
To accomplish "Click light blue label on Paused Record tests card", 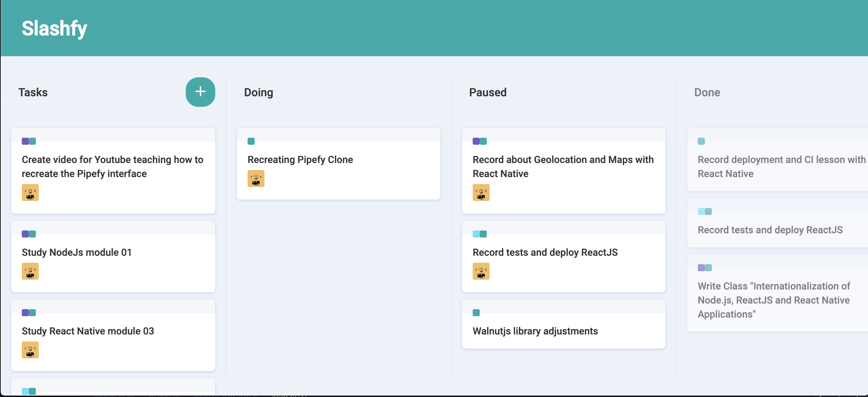I will [476, 234].
